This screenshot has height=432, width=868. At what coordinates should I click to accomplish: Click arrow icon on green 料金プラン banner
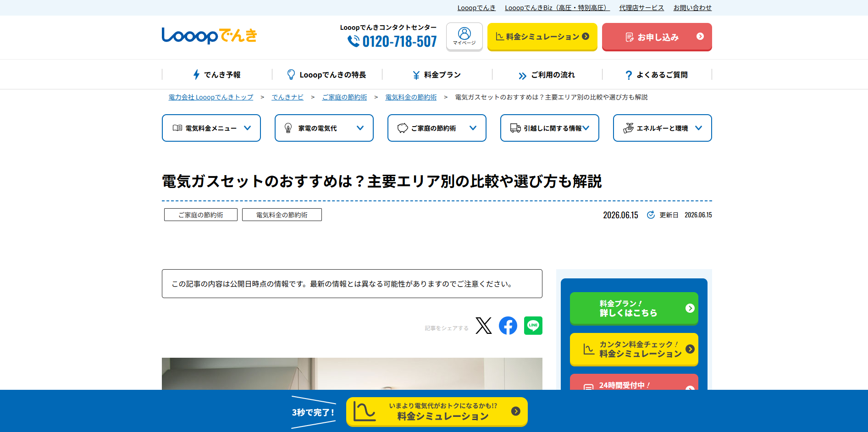pos(690,308)
